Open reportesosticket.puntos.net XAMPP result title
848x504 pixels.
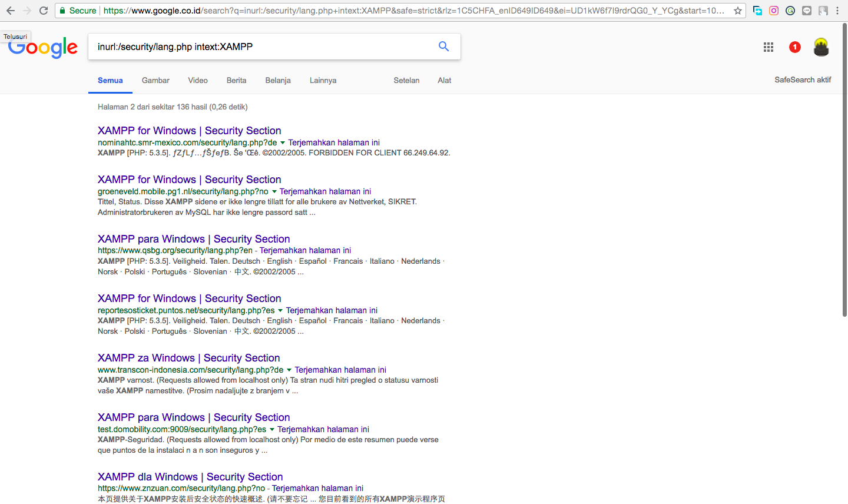(190, 299)
